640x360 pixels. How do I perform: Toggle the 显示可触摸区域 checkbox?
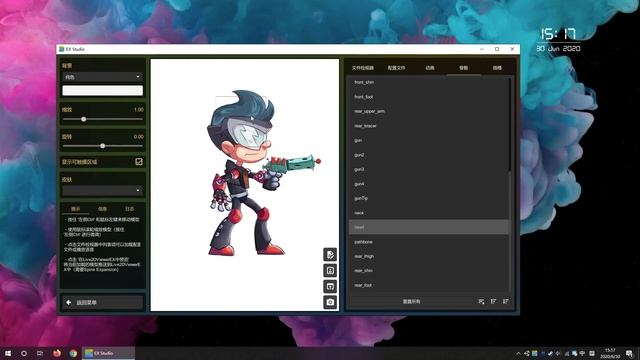click(139, 162)
